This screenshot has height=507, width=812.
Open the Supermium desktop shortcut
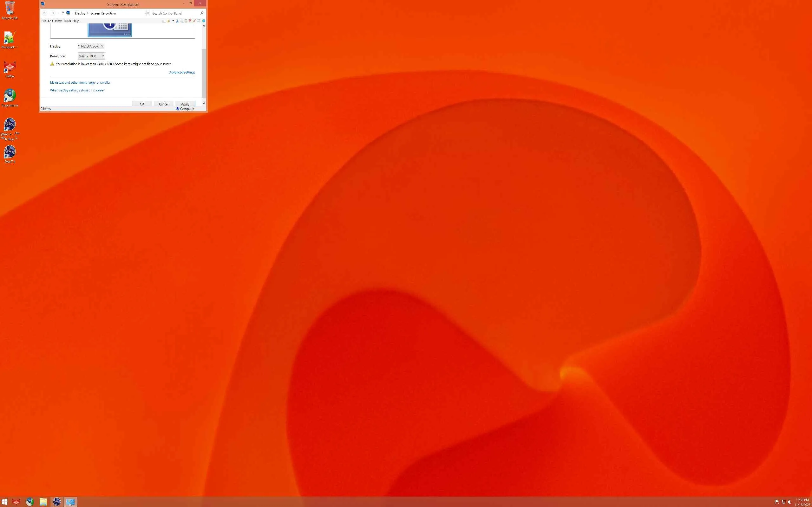(10, 96)
